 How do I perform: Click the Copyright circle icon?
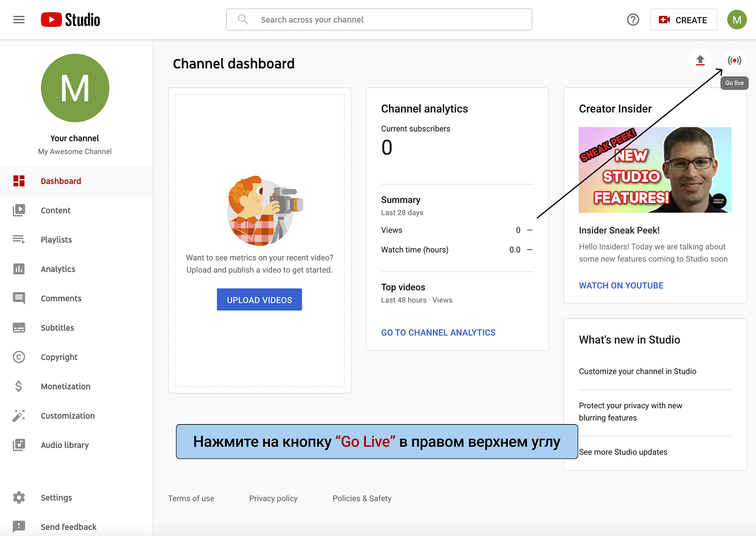(x=19, y=357)
